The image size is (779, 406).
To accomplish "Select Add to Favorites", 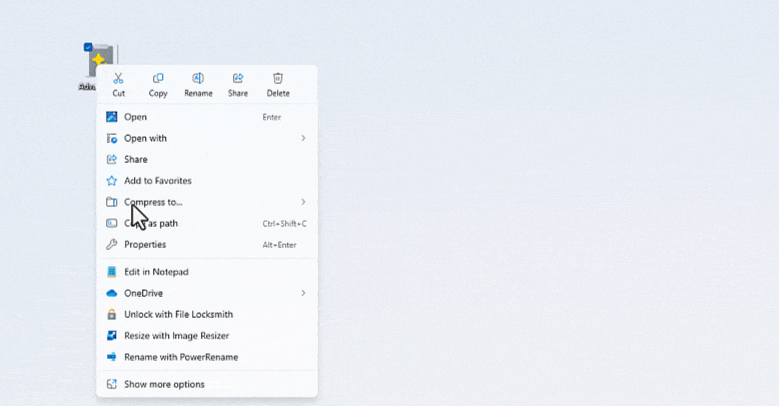I will pos(207,181).
